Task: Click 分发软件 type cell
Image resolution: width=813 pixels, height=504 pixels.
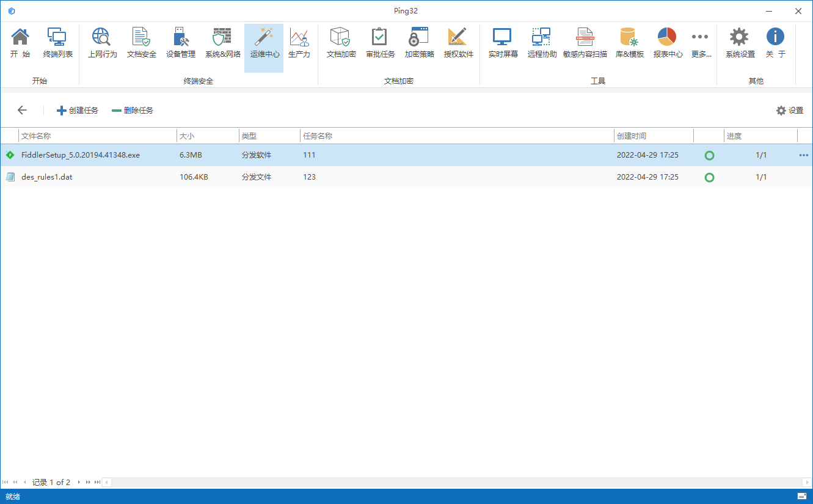Action: click(257, 155)
